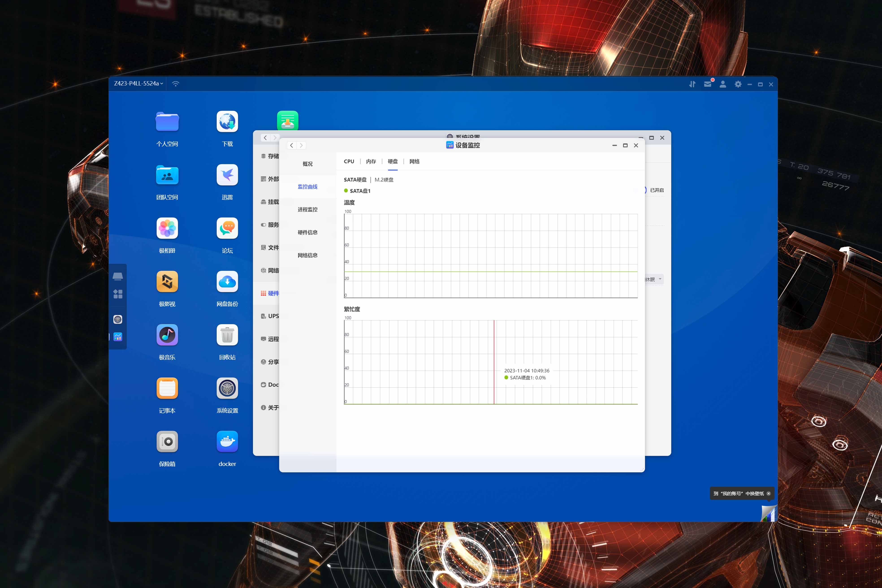Image resolution: width=882 pixels, height=588 pixels.
Task: Open 存储 in 系统设置 sidebar
Action: tap(270, 156)
